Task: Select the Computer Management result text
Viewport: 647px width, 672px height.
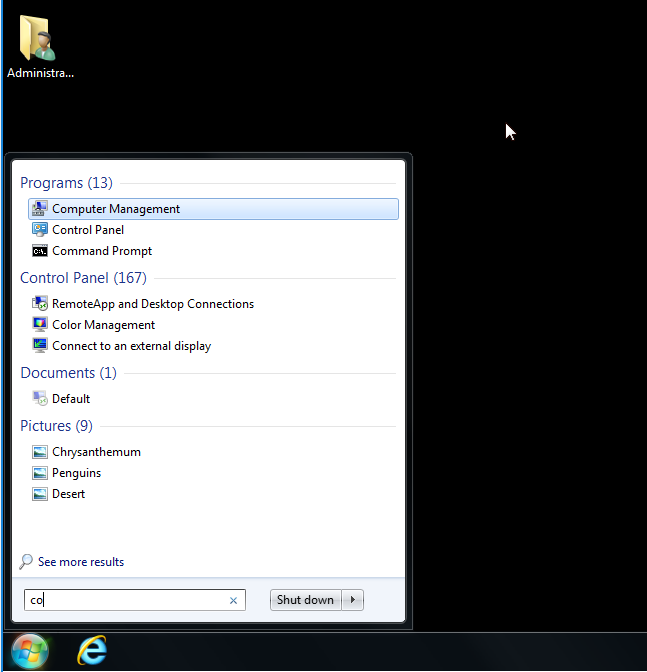Action: point(116,209)
